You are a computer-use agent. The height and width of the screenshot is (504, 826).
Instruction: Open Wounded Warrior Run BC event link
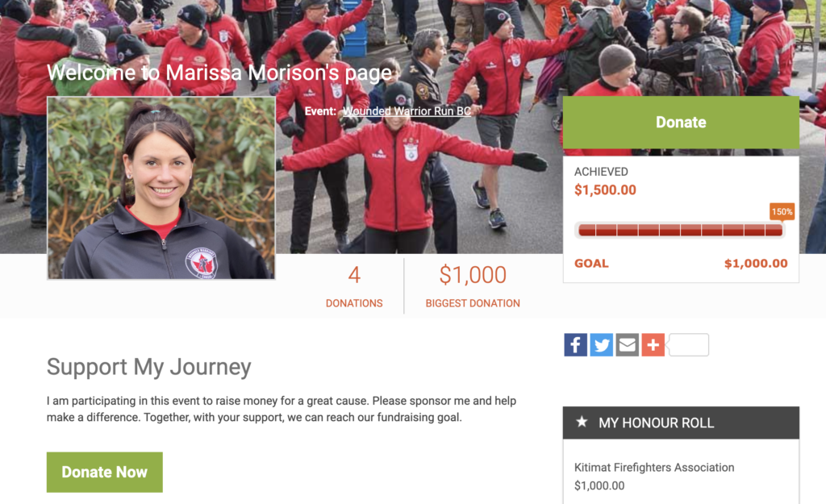tap(407, 111)
